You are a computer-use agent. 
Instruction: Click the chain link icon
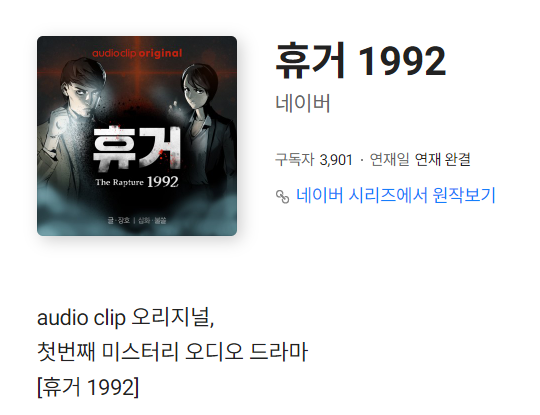point(282,197)
